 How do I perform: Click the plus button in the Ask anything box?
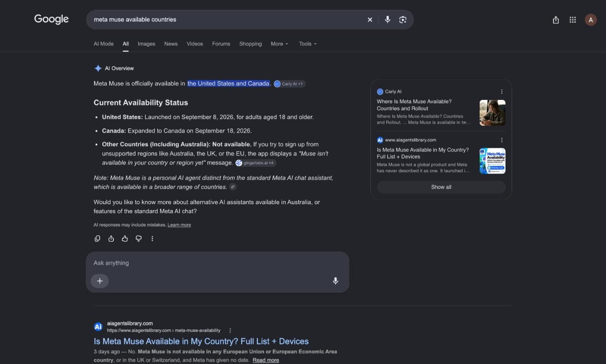click(x=100, y=281)
